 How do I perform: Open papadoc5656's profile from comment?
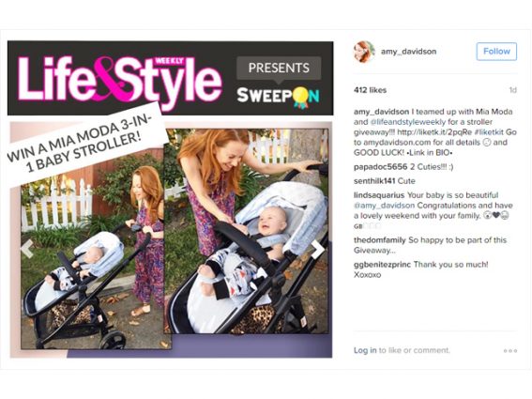380,167
